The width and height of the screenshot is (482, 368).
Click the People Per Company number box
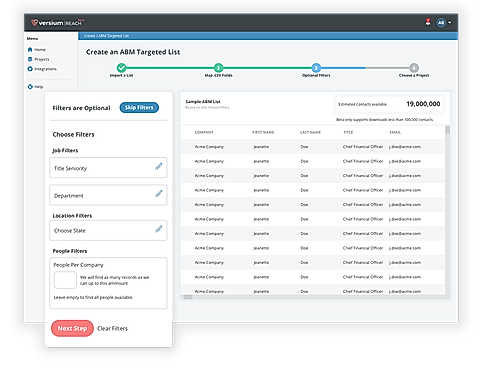(65, 280)
